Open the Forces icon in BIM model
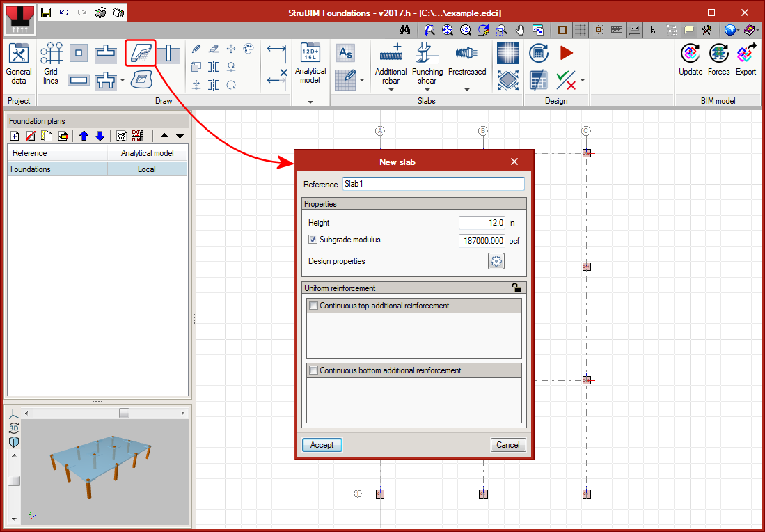Screen dimensions: 765x532 [718, 58]
